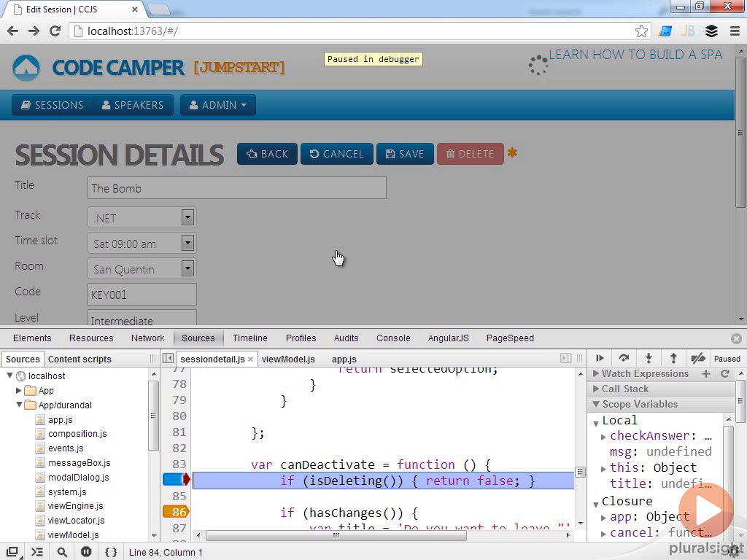Dock DevTools to a separate window

pyautogui.click(x=13, y=552)
